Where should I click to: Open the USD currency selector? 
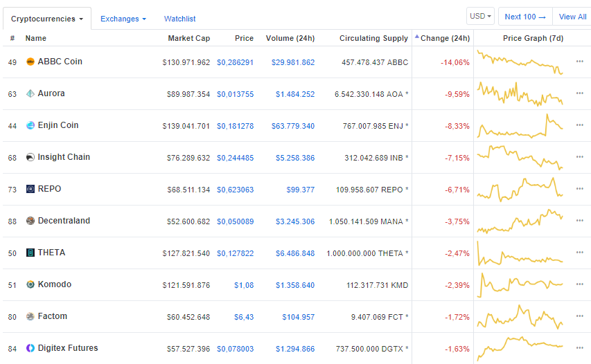(x=480, y=17)
